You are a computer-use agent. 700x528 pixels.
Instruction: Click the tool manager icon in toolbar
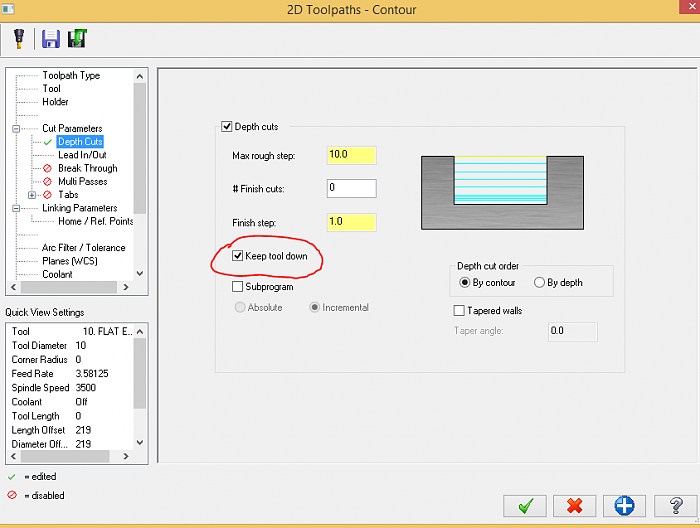[19, 39]
